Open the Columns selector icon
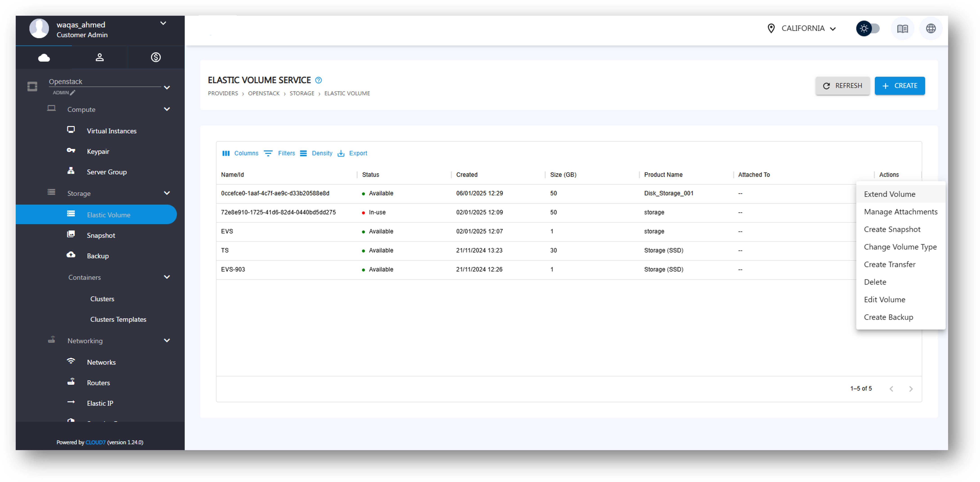This screenshot has width=980, height=482. pyautogui.click(x=226, y=153)
